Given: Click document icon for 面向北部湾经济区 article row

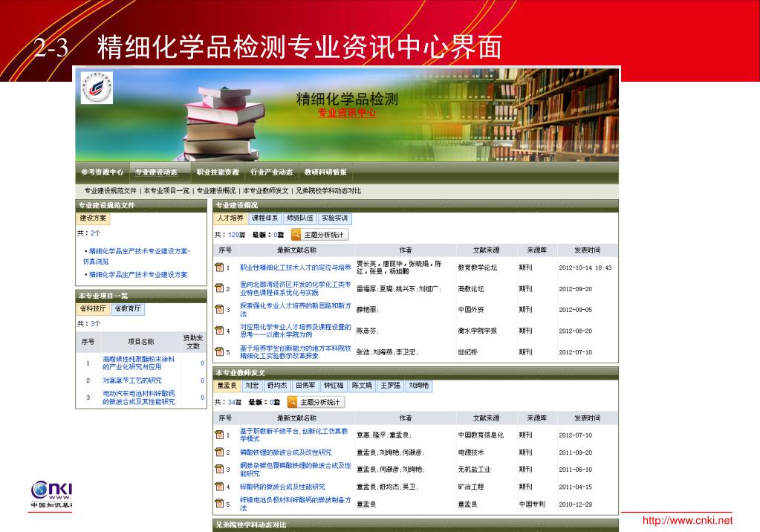Looking at the screenshot, I should [219, 288].
